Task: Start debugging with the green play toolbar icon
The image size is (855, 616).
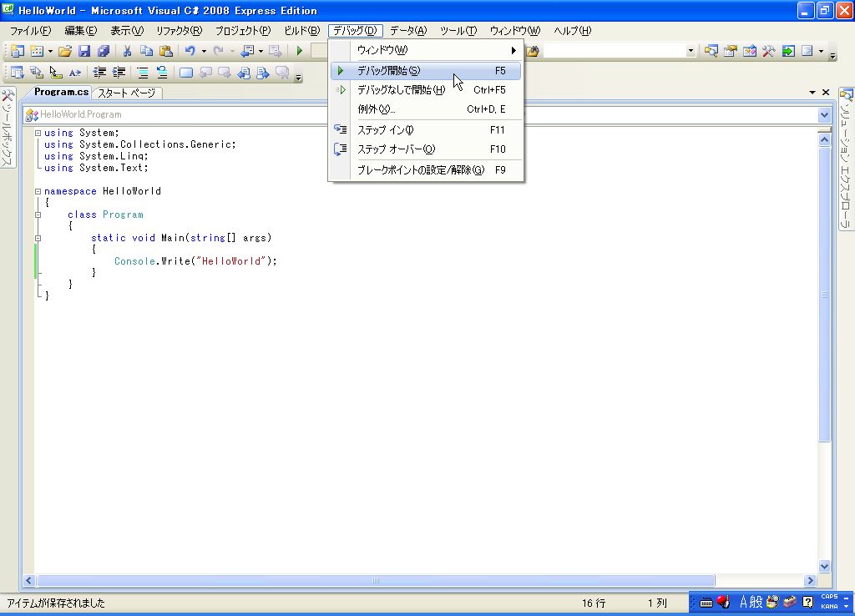Action: point(300,51)
